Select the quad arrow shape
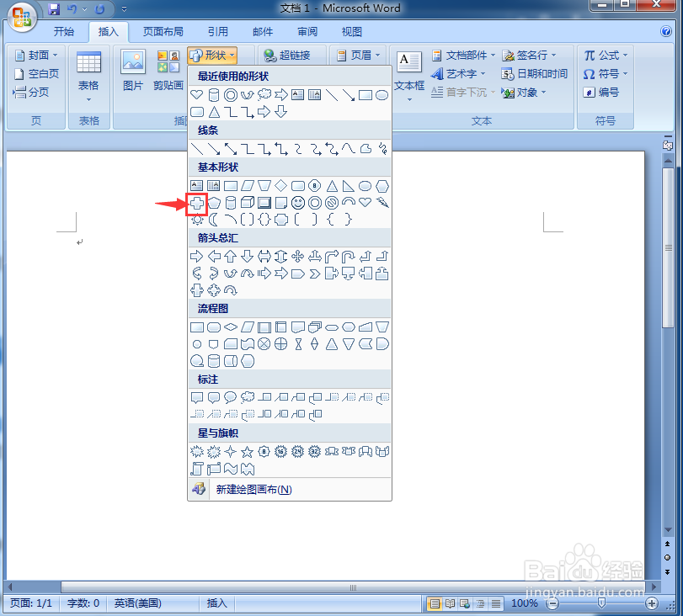 [298, 257]
